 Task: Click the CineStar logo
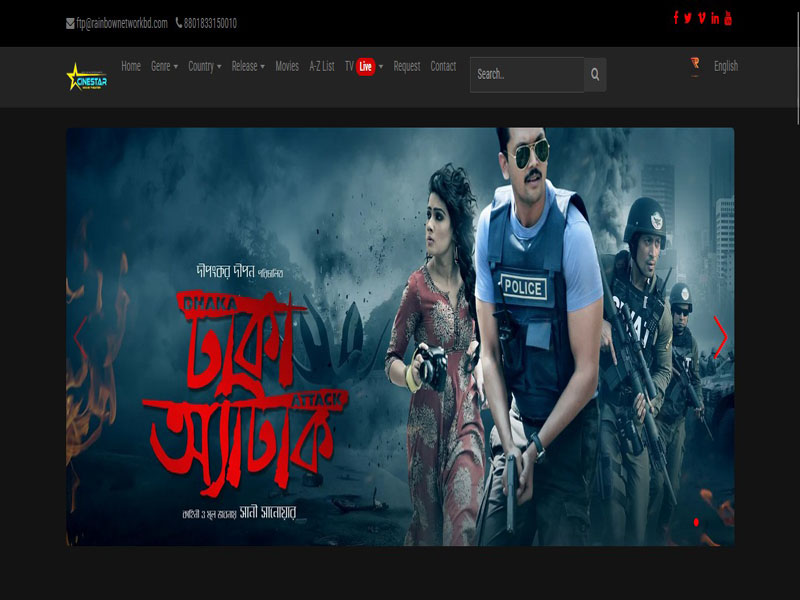point(87,77)
